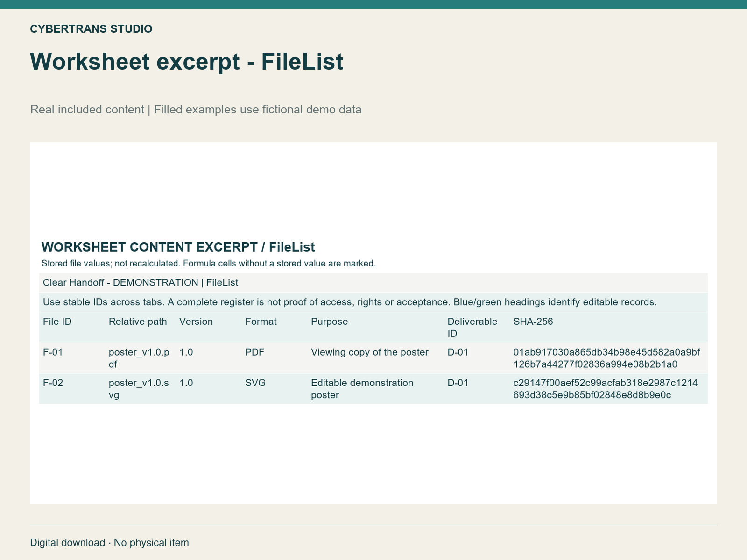
Task: Select the 'Worksheet excerpt - FileList' title
Action: pyautogui.click(x=187, y=62)
